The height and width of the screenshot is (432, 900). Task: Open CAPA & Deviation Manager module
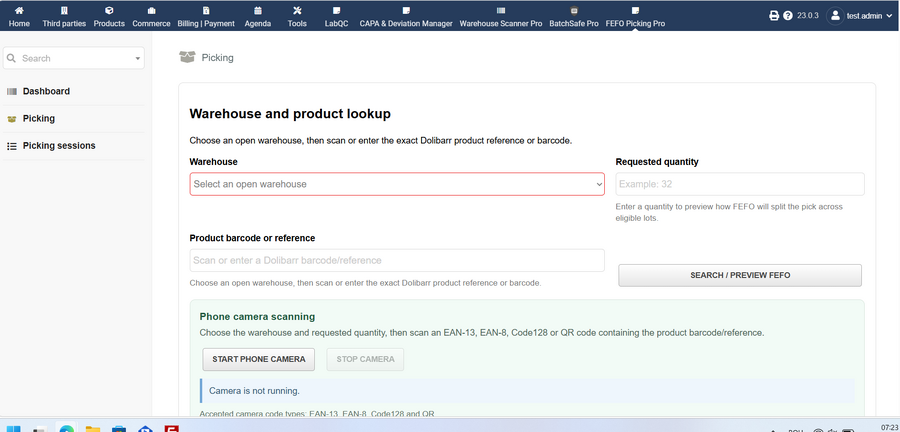tap(406, 17)
